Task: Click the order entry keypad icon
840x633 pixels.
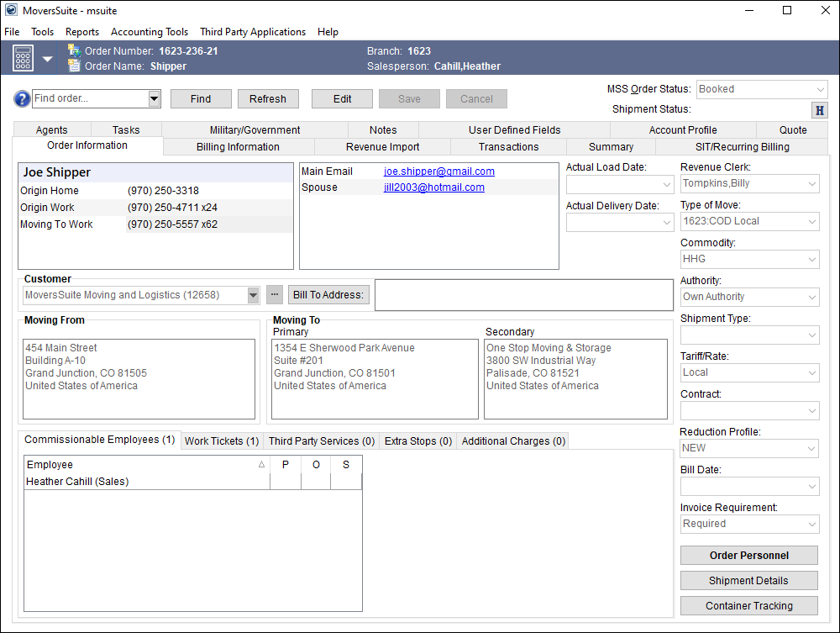Action: (23, 58)
